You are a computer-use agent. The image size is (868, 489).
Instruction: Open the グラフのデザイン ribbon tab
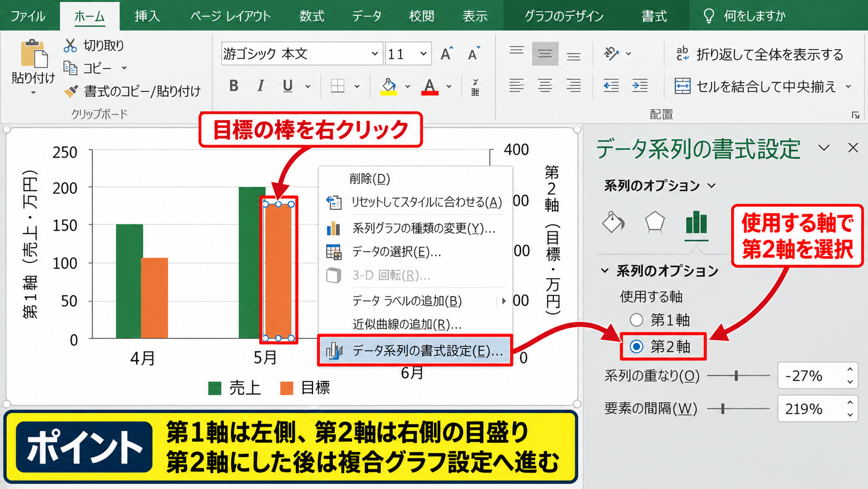pos(564,16)
